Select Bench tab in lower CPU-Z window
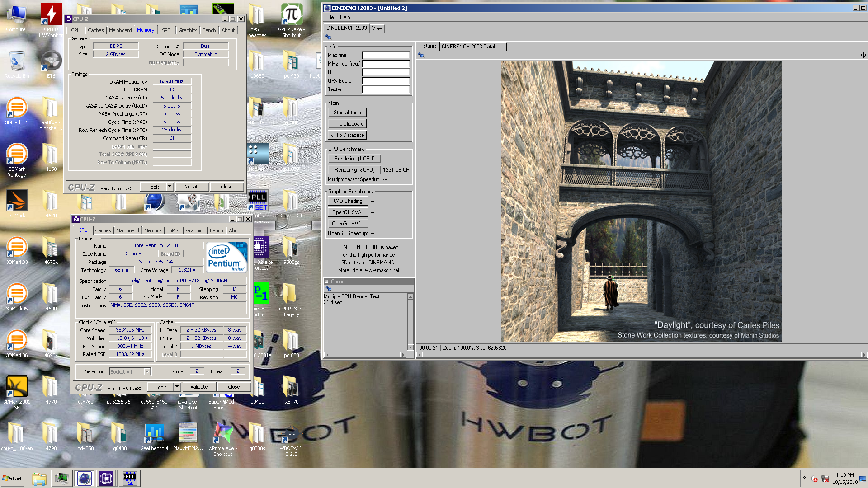Viewport: 868px width, 488px height. click(x=216, y=230)
